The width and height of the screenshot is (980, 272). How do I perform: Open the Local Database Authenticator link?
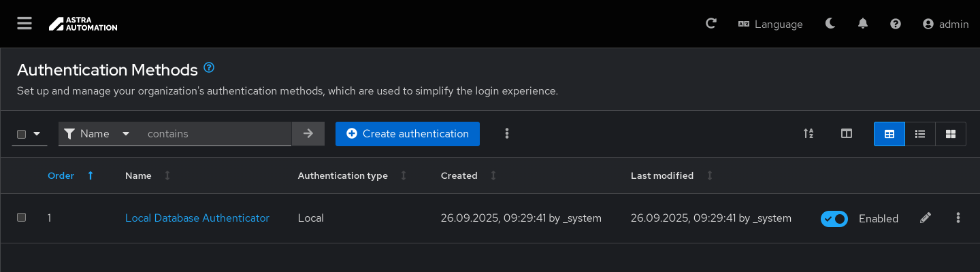pos(197,218)
